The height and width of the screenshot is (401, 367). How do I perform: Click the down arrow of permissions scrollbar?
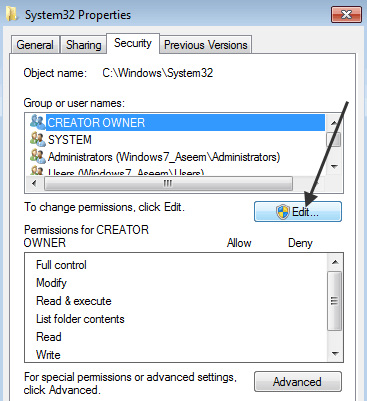[x=335, y=354]
